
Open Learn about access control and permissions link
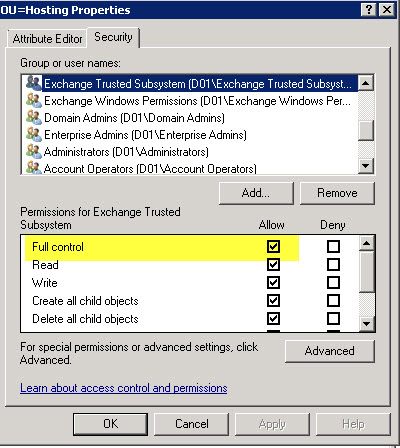pyautogui.click(x=124, y=388)
